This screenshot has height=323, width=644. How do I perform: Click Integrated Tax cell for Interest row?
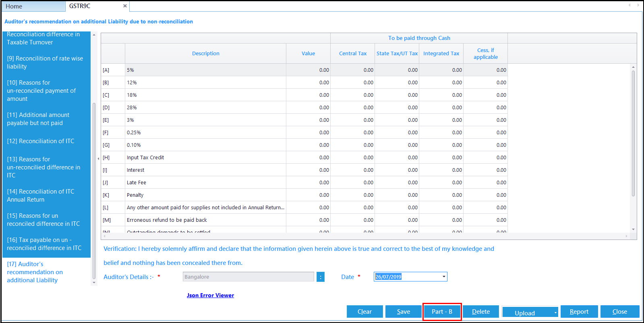[x=441, y=170]
